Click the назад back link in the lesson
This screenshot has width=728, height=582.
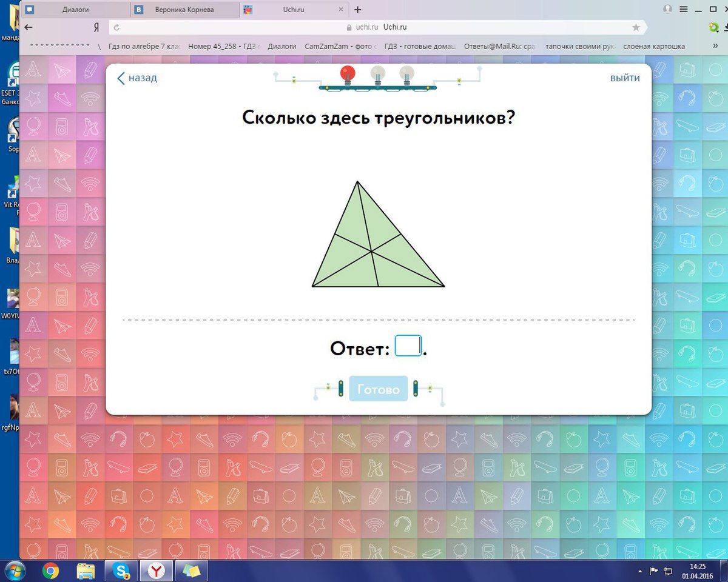(x=137, y=78)
